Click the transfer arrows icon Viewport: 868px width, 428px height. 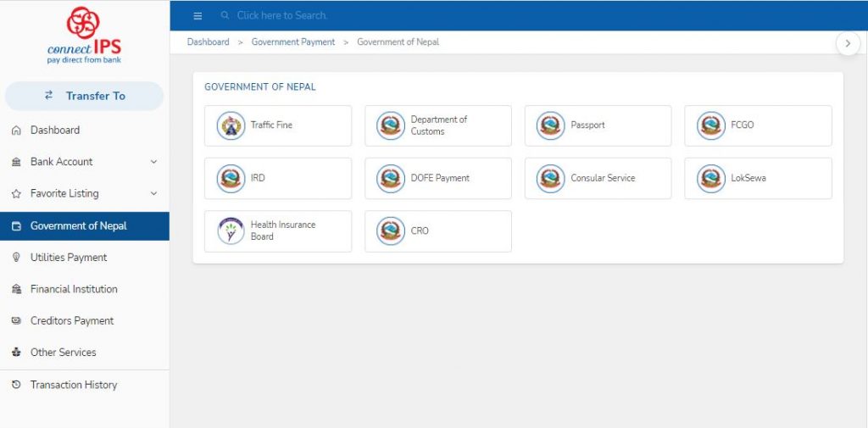48,95
